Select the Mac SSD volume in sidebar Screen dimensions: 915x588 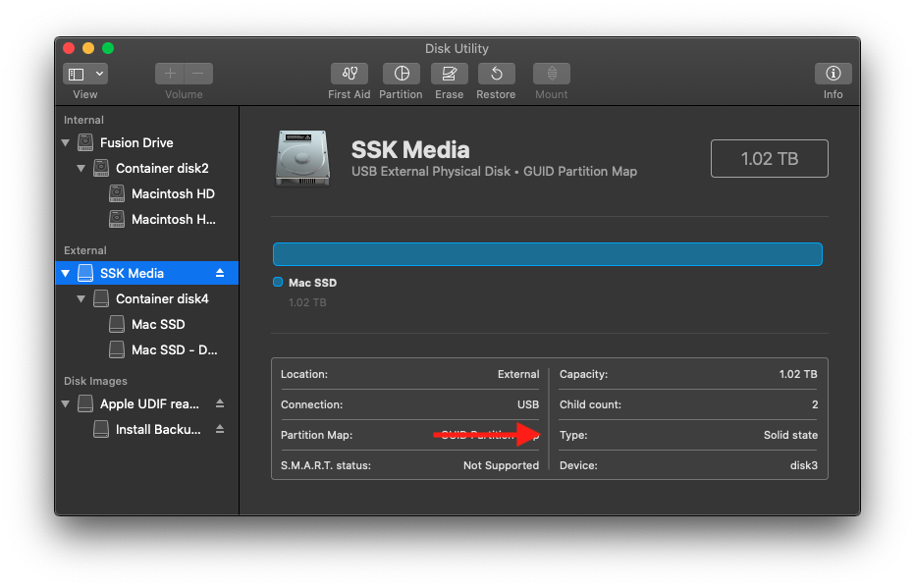tap(146, 325)
